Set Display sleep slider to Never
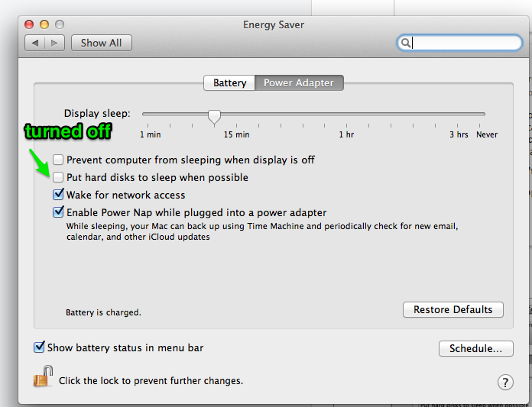 click(479, 115)
